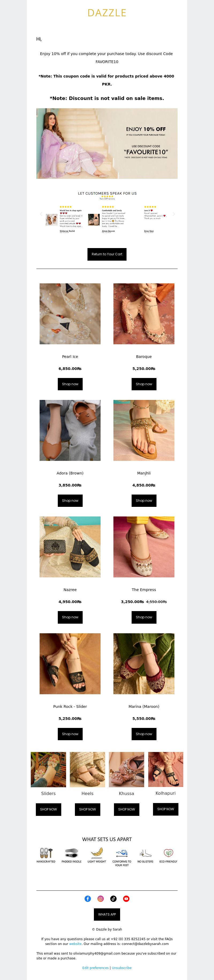Open the Baroque product photo

tap(144, 314)
